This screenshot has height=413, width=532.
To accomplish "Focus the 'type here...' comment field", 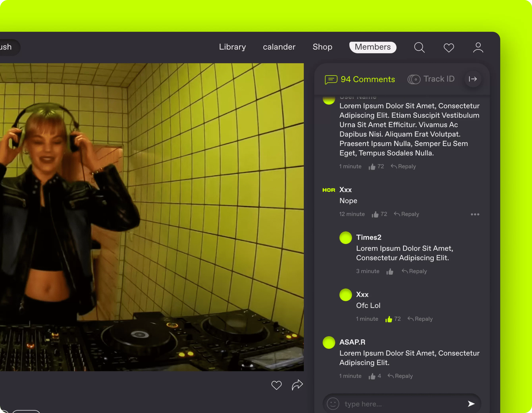I will [402, 404].
